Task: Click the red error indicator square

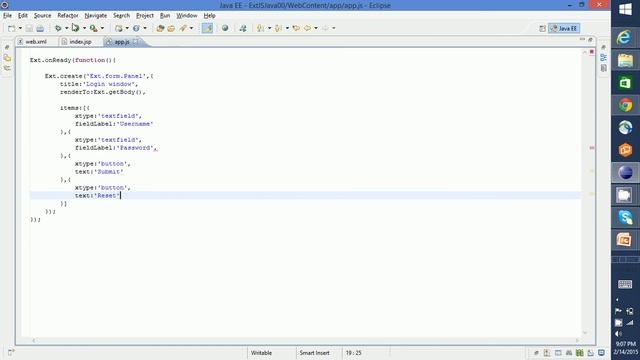Action: (x=592, y=52)
